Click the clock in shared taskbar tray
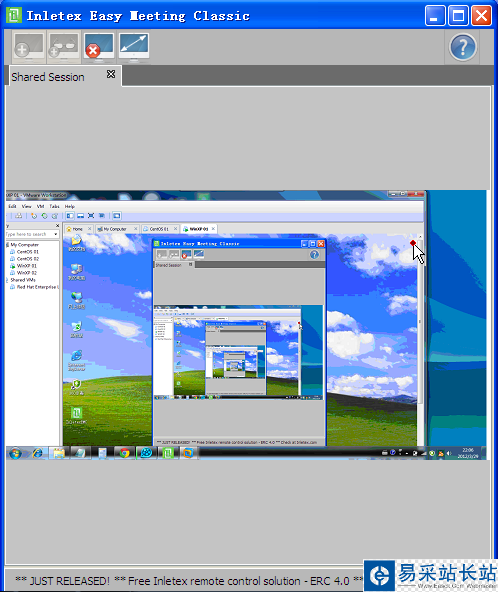The image size is (498, 592). tap(468, 453)
